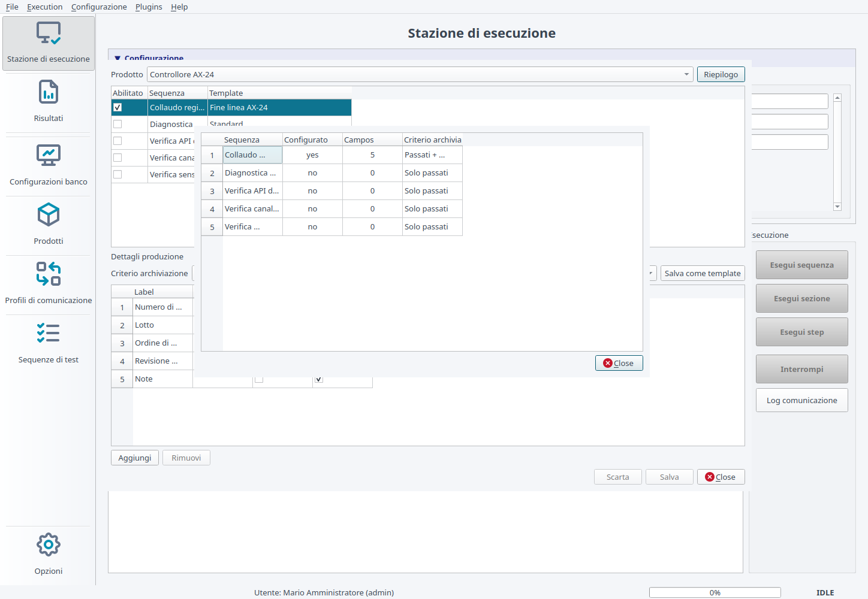Select the Numero di ... label row
Viewport: 868px width, 599px height.
[x=162, y=307]
